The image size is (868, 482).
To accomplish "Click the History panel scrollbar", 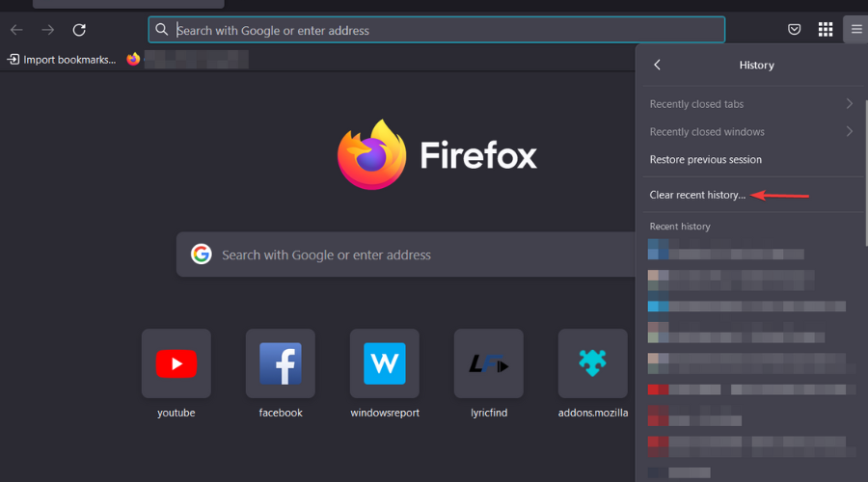I will point(866,173).
